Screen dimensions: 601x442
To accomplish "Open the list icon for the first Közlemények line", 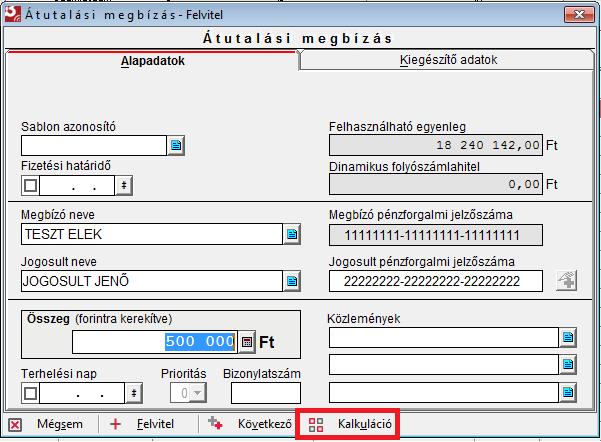I will tap(568, 337).
